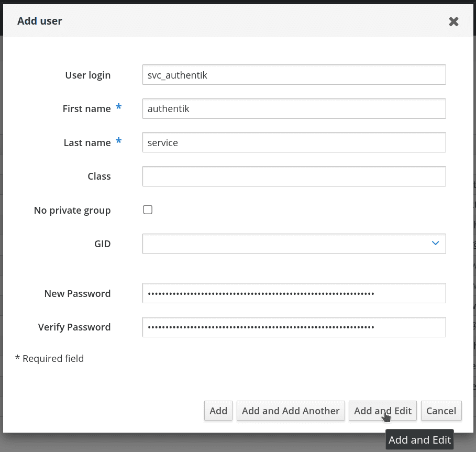Viewport: 476px width, 452px height.
Task: Focus the User login field containing svc_authentik
Action: [x=294, y=75]
